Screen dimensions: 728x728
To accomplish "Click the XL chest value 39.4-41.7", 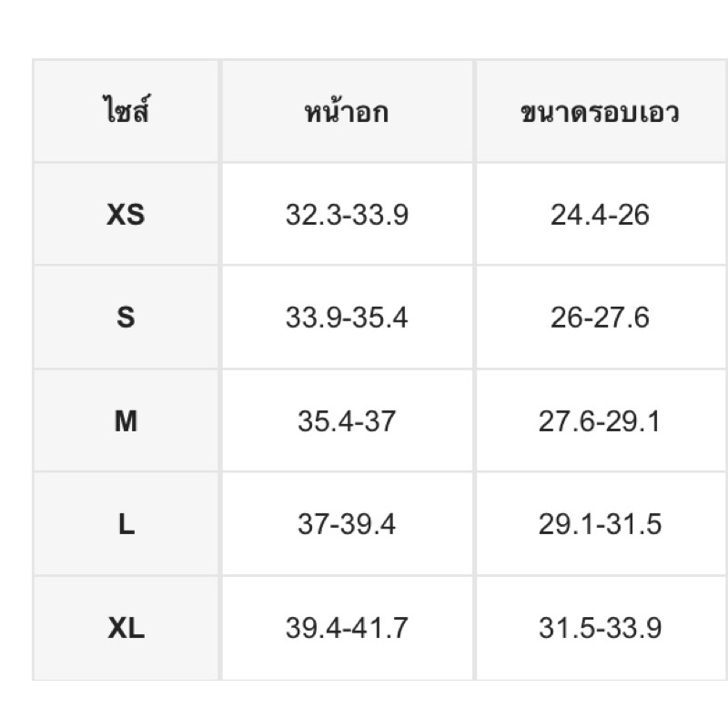I will click(347, 628).
